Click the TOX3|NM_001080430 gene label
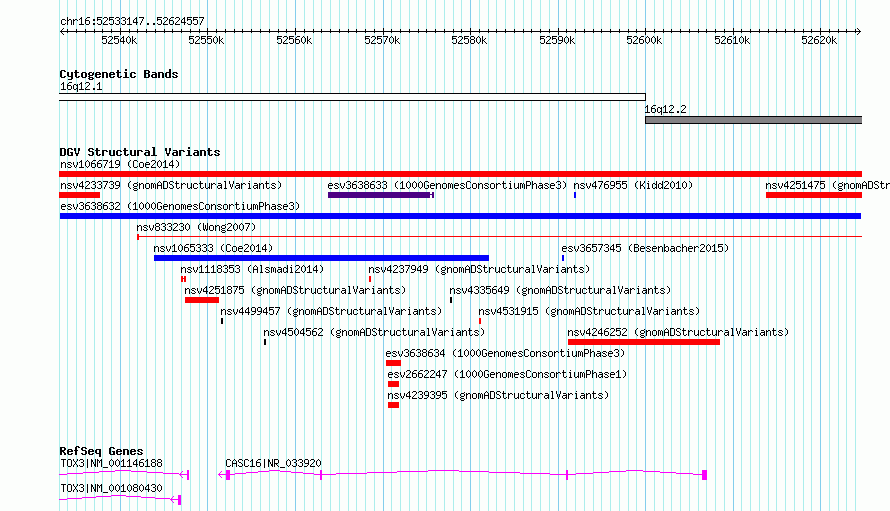 pyautogui.click(x=111, y=488)
